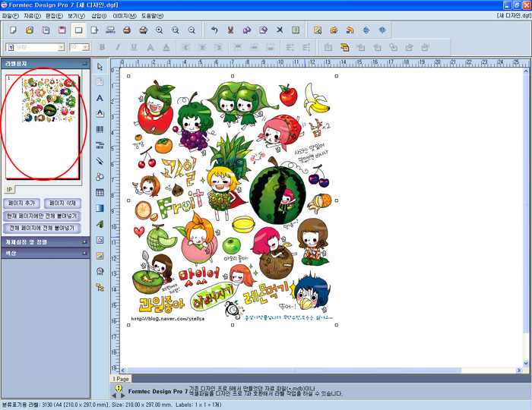Open the 도움말(H) menu

pyautogui.click(x=152, y=16)
